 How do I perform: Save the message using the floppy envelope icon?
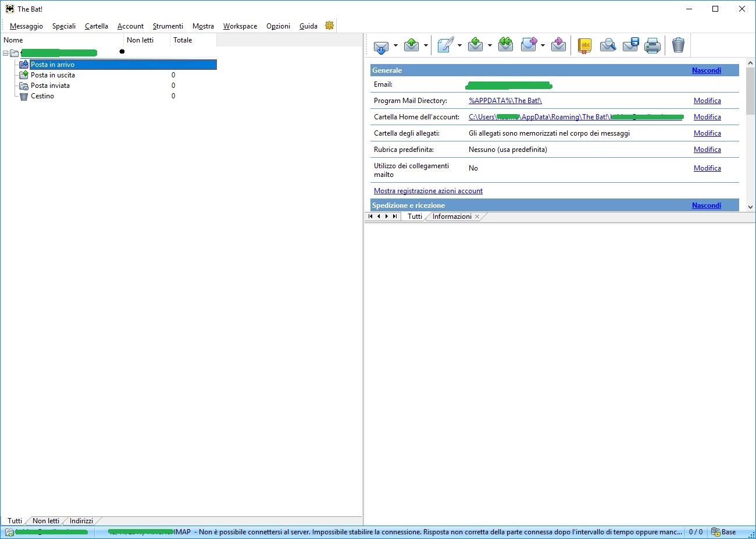pos(631,45)
